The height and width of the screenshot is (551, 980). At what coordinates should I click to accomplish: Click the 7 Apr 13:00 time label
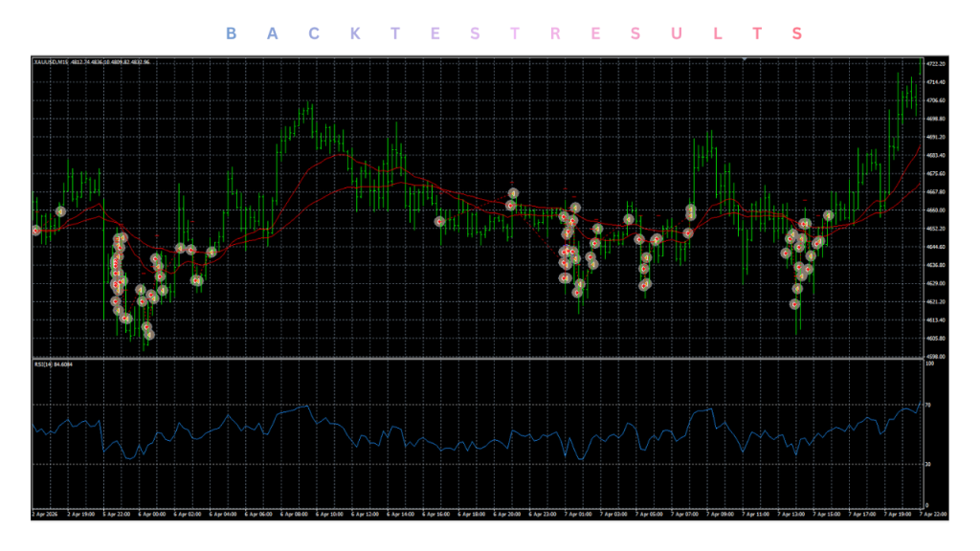791,514
